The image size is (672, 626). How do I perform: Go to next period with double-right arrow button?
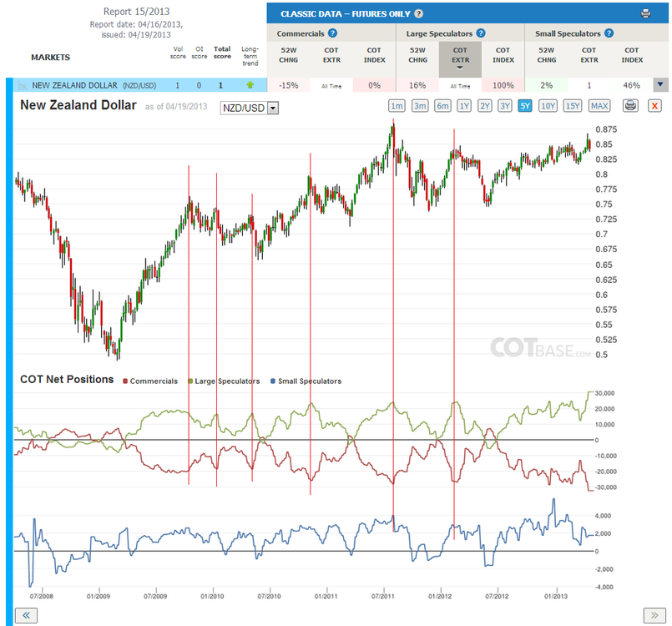click(x=654, y=615)
